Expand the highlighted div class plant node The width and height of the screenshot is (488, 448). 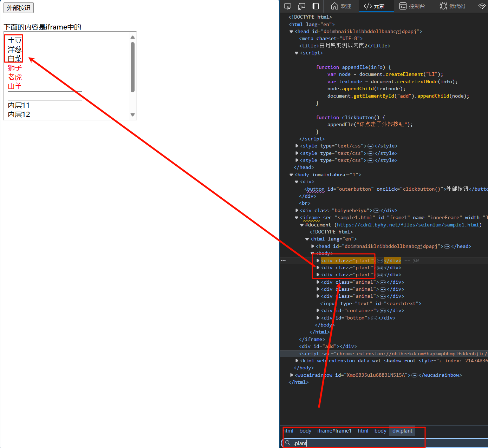pos(318,261)
